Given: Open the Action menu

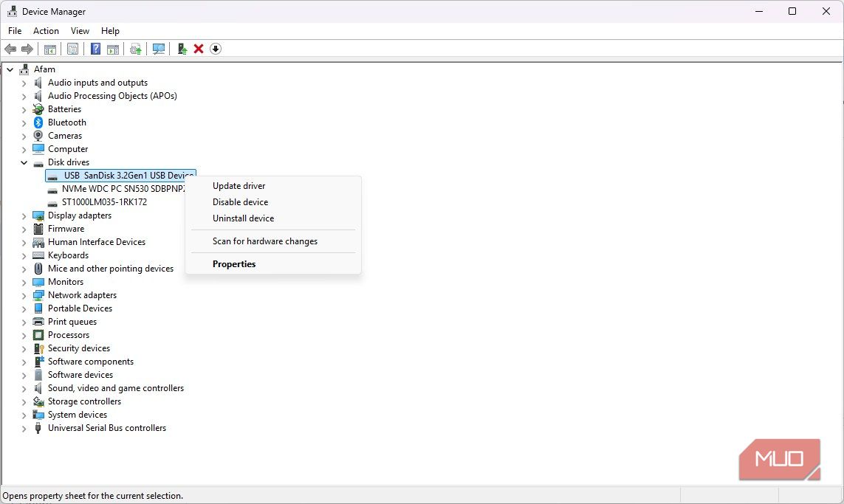Looking at the screenshot, I should pos(46,31).
